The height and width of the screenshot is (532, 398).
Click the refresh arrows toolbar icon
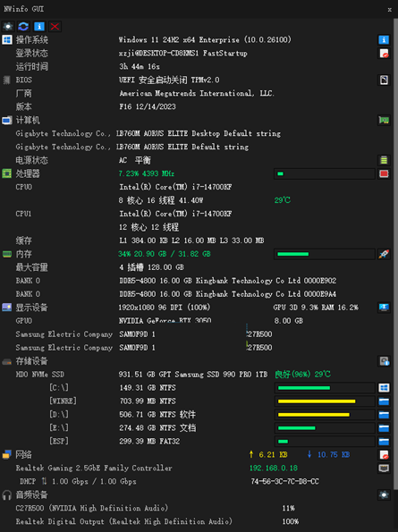click(23, 27)
